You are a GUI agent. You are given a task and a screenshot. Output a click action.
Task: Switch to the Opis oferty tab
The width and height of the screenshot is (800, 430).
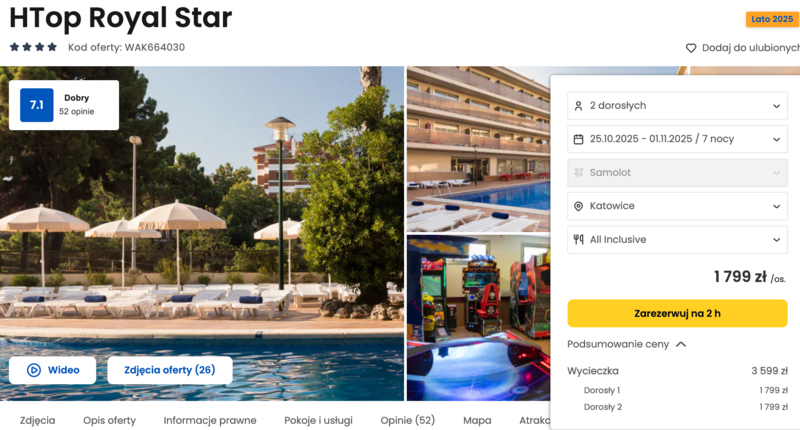[x=110, y=420]
